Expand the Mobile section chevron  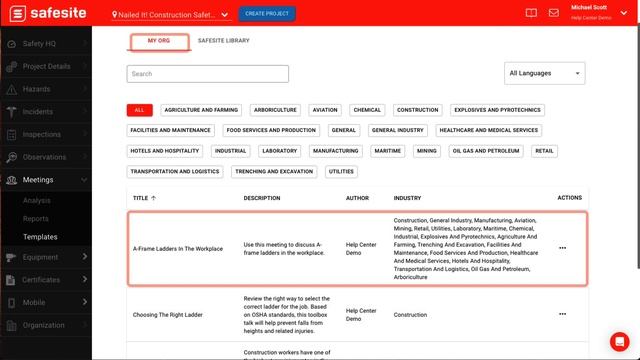point(85,302)
